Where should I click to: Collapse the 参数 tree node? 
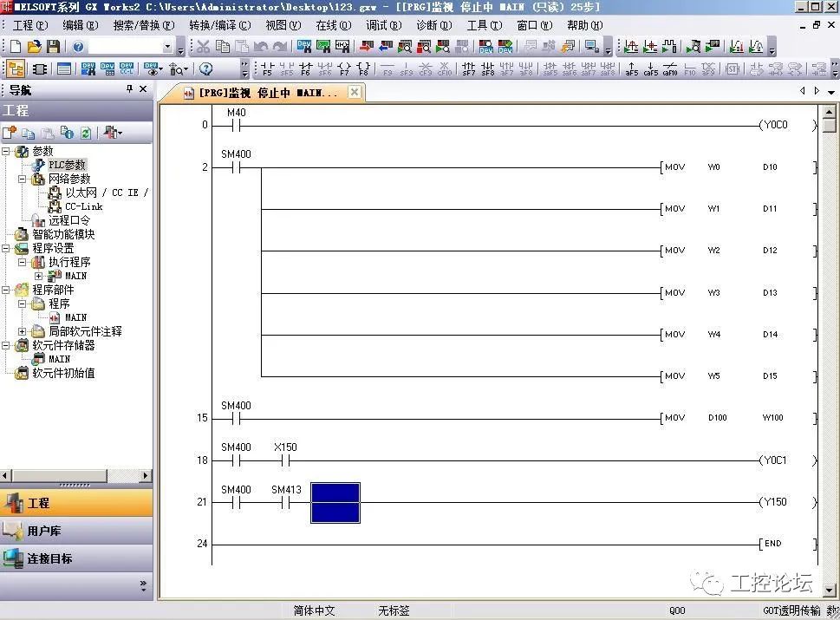point(6,151)
